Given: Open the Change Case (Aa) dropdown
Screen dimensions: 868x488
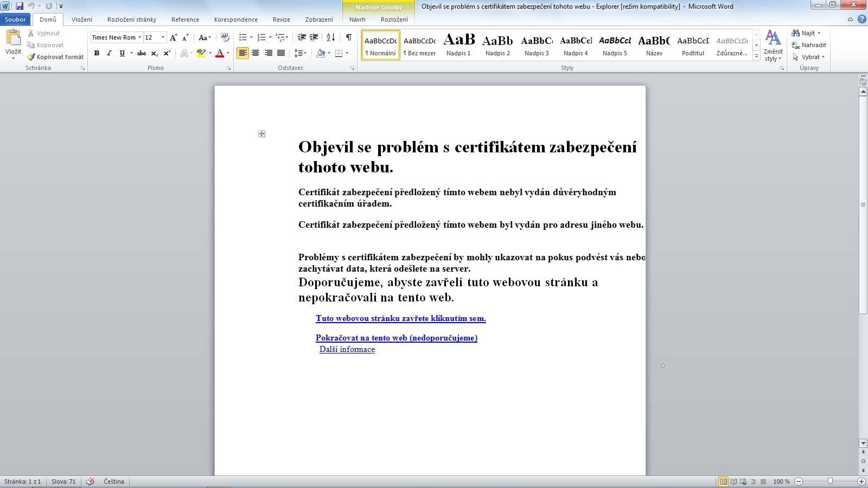Looking at the screenshot, I should pos(205,37).
